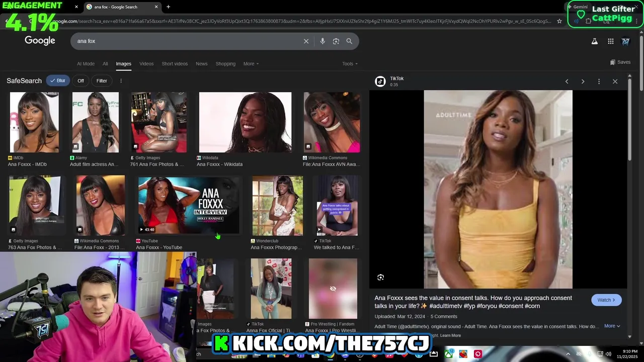Open the TikTok video preview image
Screen dimensions: 644x362
pyautogui.click(x=498, y=189)
